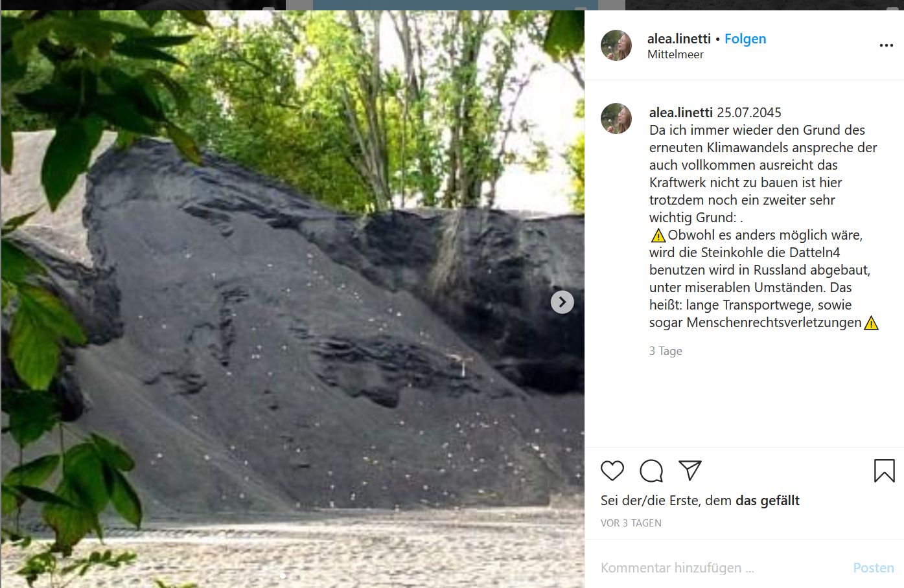This screenshot has width=904, height=588.
Task: Open the Mittelmeer location page
Action: coord(675,54)
